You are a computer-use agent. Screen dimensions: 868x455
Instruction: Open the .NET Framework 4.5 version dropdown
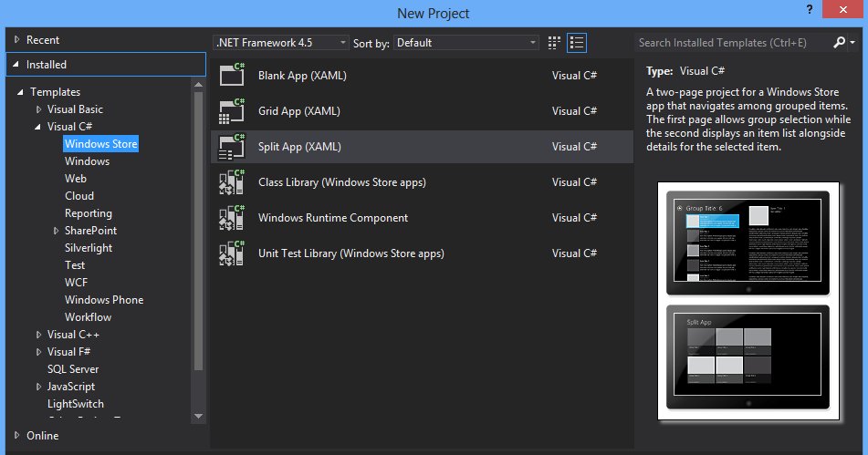pos(280,43)
